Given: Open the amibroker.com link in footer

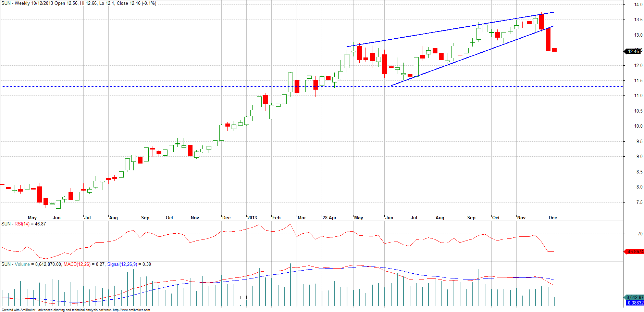Looking at the screenshot, I should 131,310.
